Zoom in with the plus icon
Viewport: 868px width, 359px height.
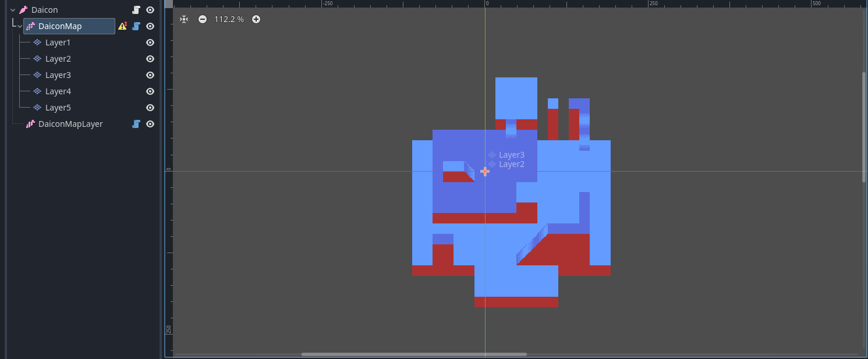(256, 19)
